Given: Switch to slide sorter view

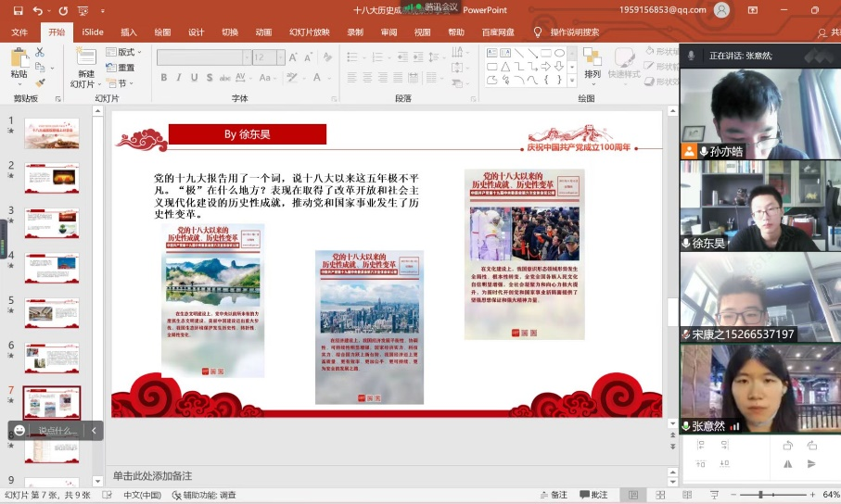Looking at the screenshot, I should (x=660, y=495).
